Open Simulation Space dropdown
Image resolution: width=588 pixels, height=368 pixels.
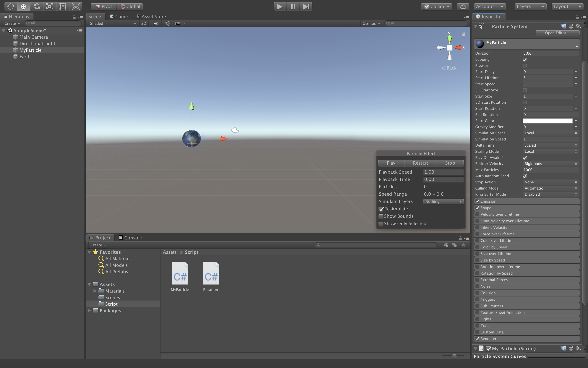[x=550, y=133]
